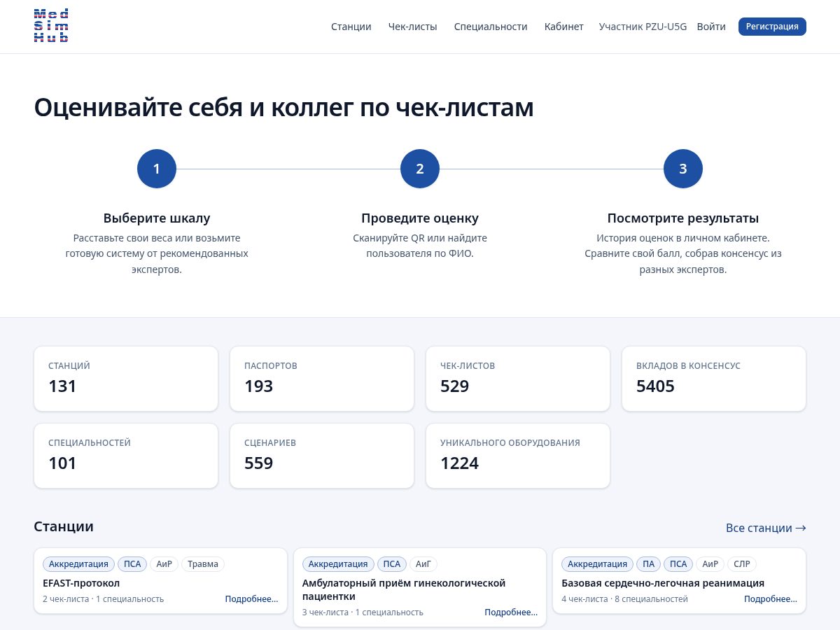Click '4 чек-листа · 8 специальностей' text
Image resolution: width=840 pixels, height=630 pixels.
point(624,598)
